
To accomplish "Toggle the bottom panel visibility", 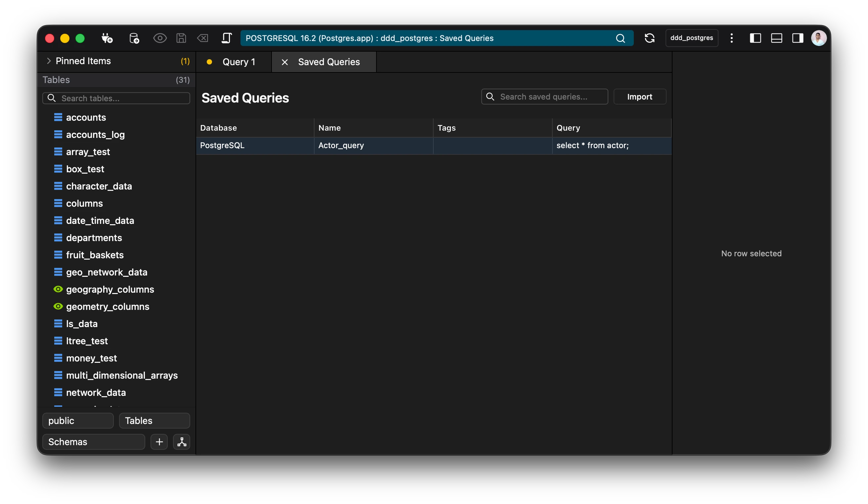I will [x=776, y=38].
